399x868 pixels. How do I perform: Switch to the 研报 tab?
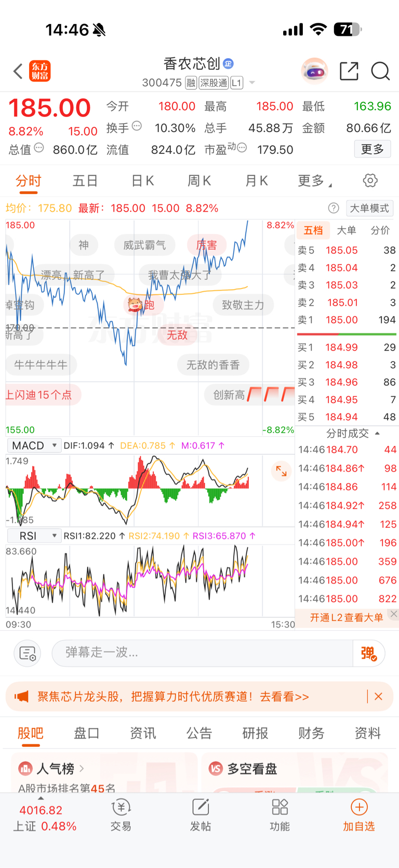click(255, 733)
